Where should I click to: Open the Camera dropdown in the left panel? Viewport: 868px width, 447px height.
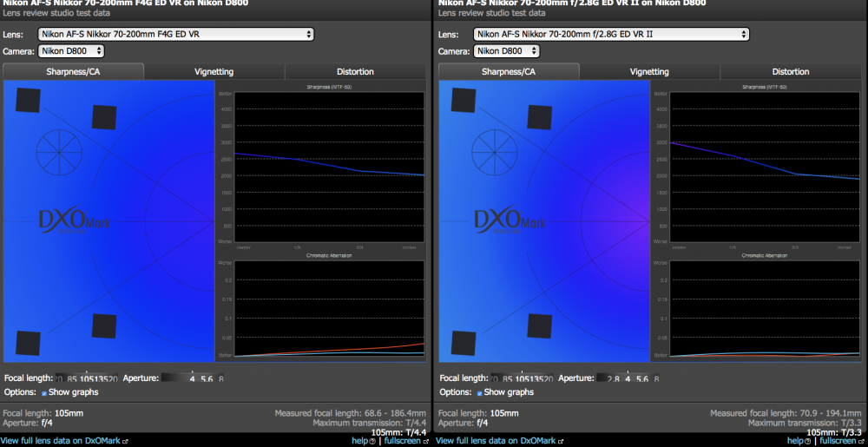pyautogui.click(x=71, y=51)
